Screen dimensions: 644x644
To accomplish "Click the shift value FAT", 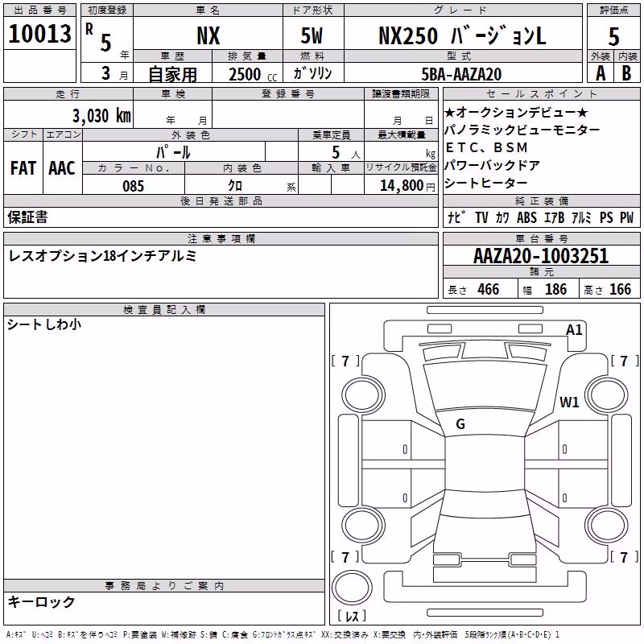I will tap(23, 168).
